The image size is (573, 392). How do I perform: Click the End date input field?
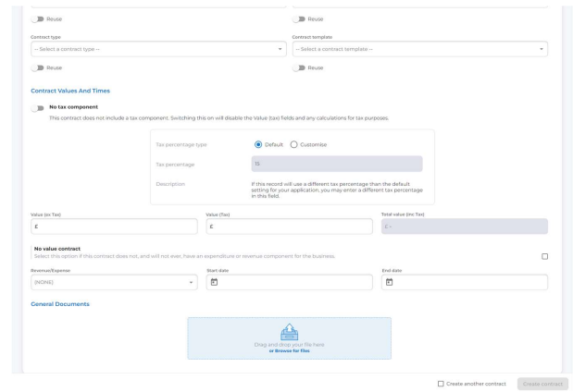tap(469, 282)
